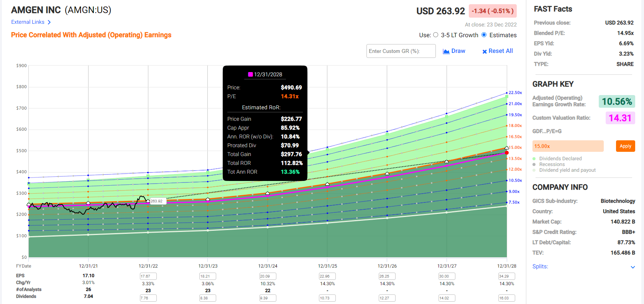
Task: Click the white triangle marker at 12/31/26
Action: tap(387, 174)
